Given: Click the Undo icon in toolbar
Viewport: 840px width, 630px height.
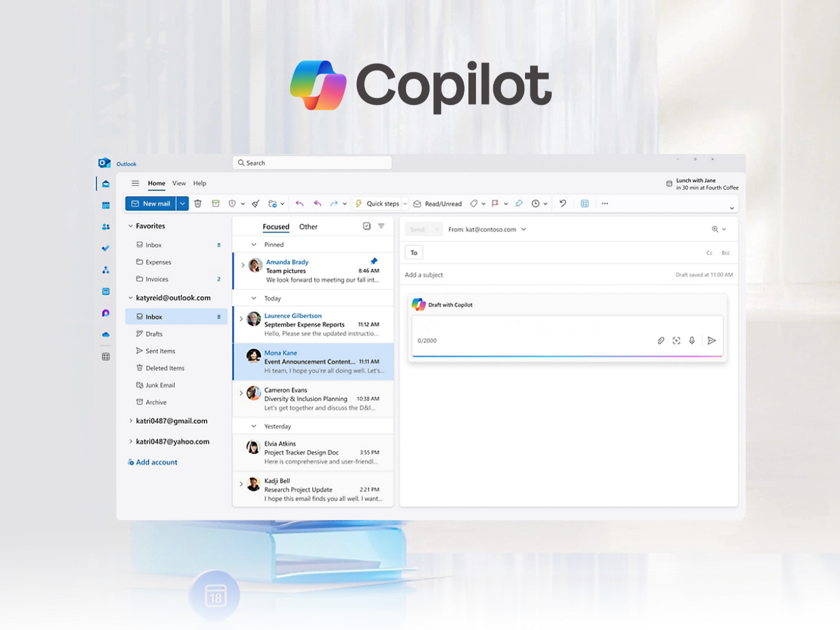Looking at the screenshot, I should coord(563,204).
